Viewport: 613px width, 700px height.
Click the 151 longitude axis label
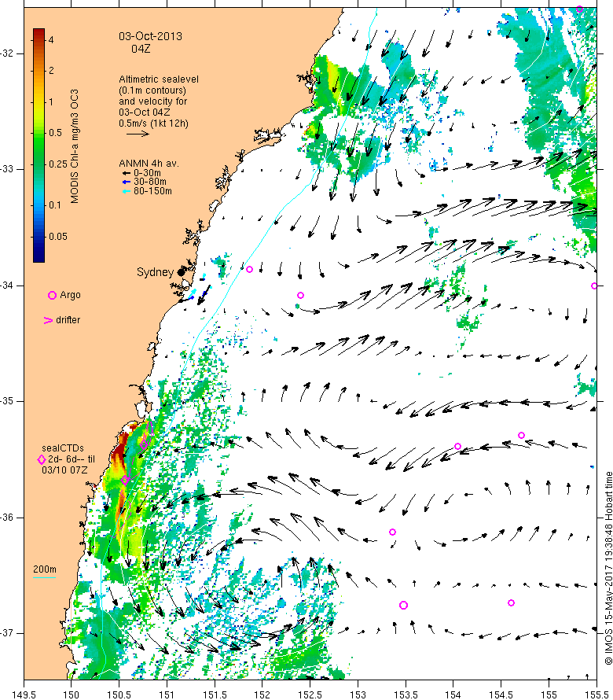(167, 694)
